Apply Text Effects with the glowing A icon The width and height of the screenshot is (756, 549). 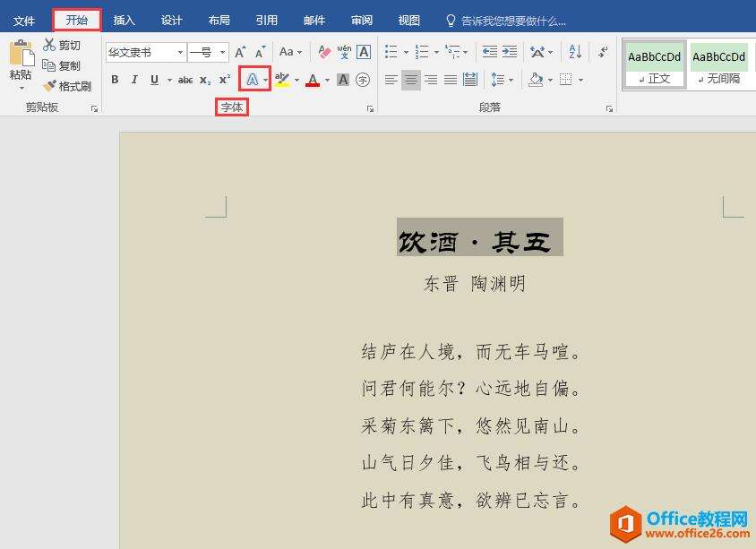(x=252, y=79)
